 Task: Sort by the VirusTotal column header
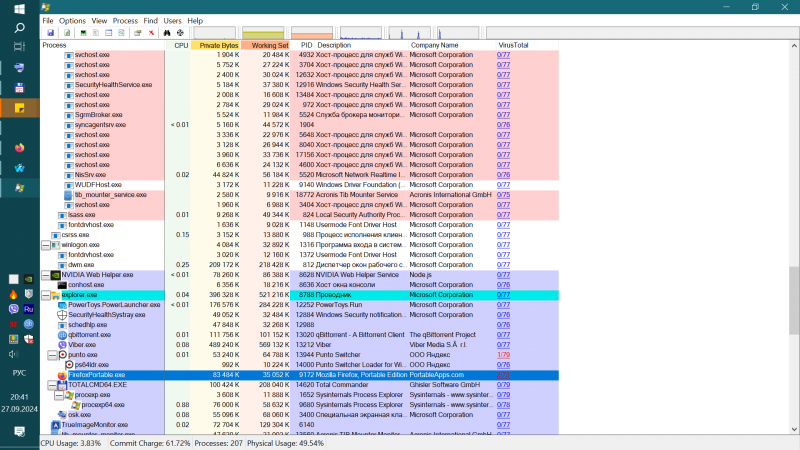[527, 45]
